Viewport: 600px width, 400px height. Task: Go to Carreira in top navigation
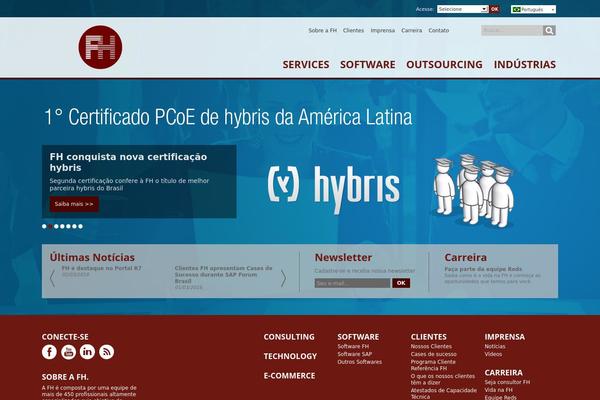coord(412,30)
